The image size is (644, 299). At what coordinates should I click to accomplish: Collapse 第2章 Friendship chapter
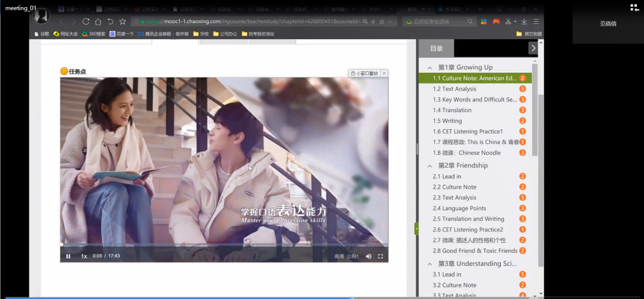[x=430, y=166]
